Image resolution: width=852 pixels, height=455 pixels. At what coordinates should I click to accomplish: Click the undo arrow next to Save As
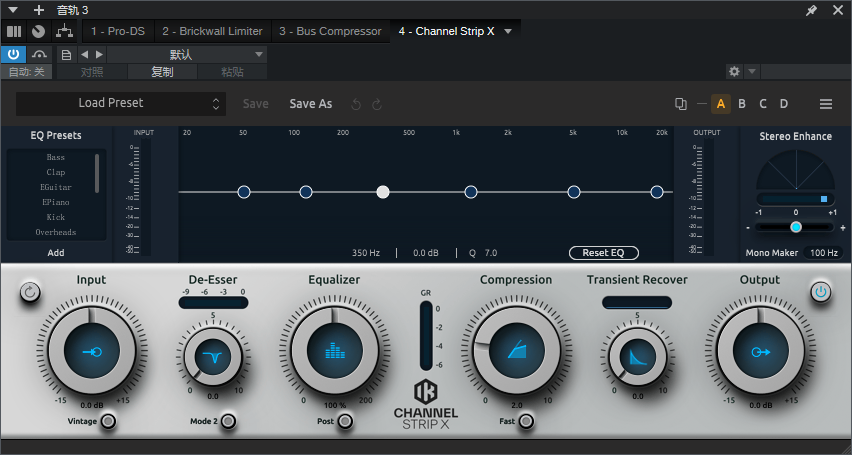[x=356, y=104]
